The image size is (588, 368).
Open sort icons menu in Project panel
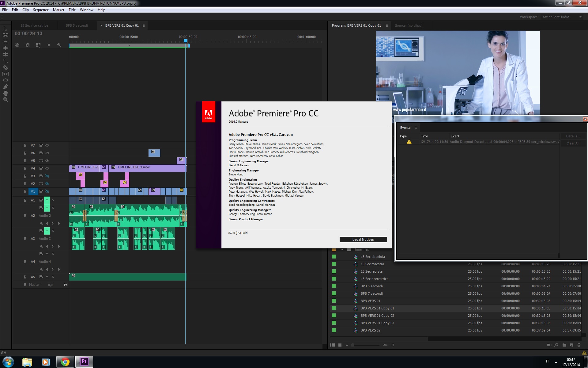point(393,345)
